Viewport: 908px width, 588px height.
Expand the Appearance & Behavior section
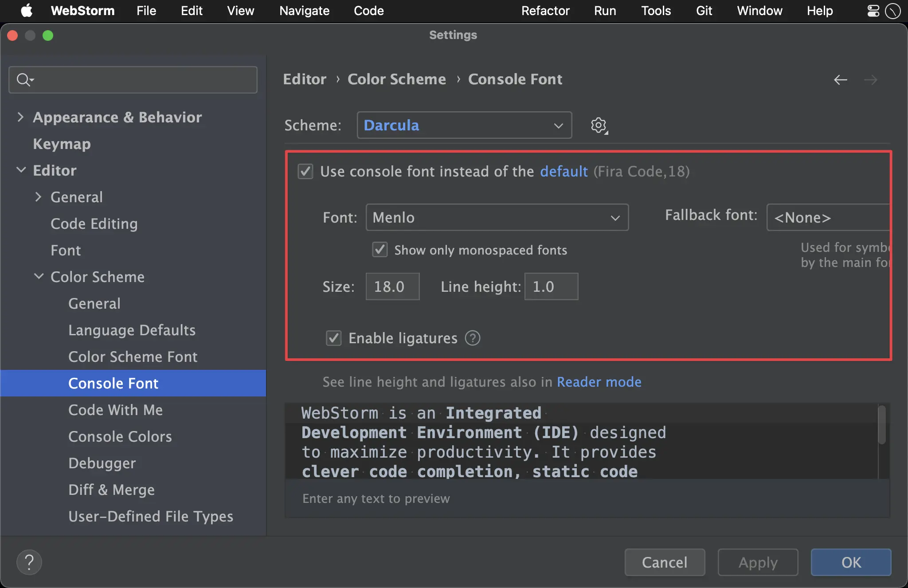click(23, 117)
